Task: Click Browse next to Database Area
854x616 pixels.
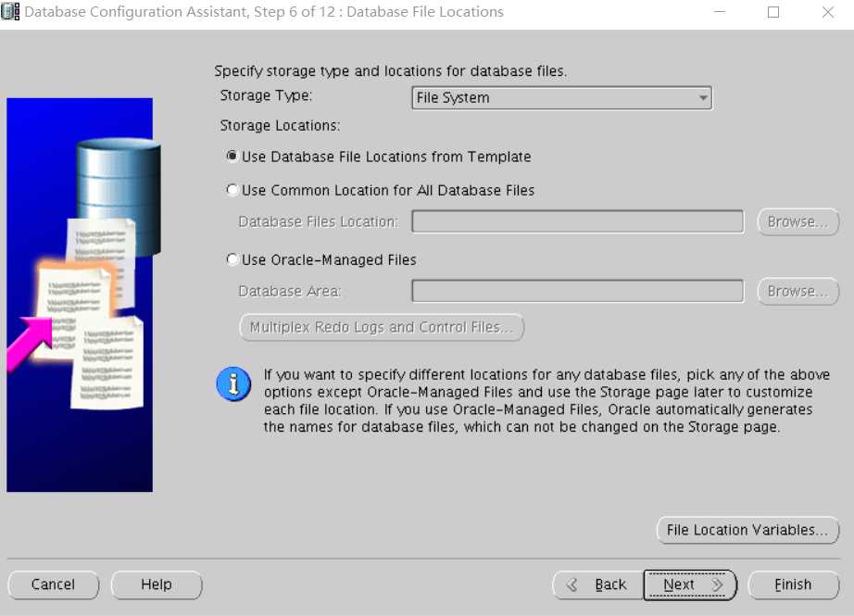Action: coord(797,292)
